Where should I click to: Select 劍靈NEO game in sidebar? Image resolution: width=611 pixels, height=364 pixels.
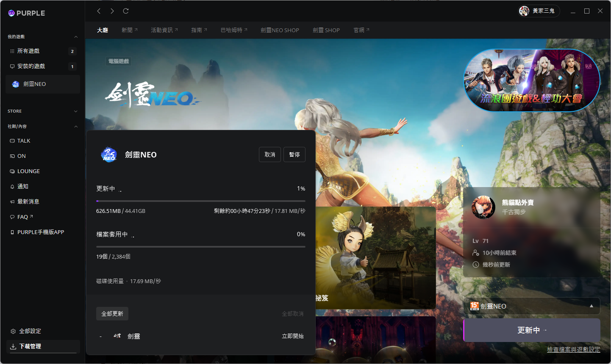pyautogui.click(x=33, y=84)
